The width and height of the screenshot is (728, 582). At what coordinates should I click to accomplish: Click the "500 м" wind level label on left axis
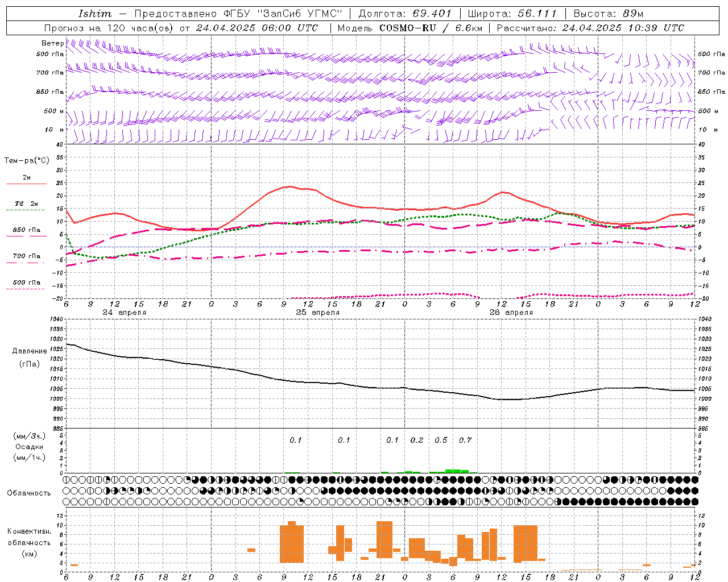pos(54,111)
